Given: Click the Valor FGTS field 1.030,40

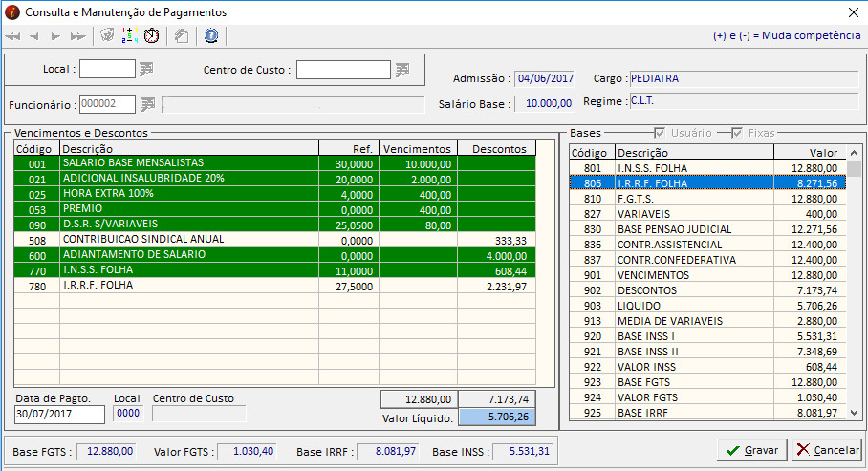Looking at the screenshot, I should pos(247,451).
